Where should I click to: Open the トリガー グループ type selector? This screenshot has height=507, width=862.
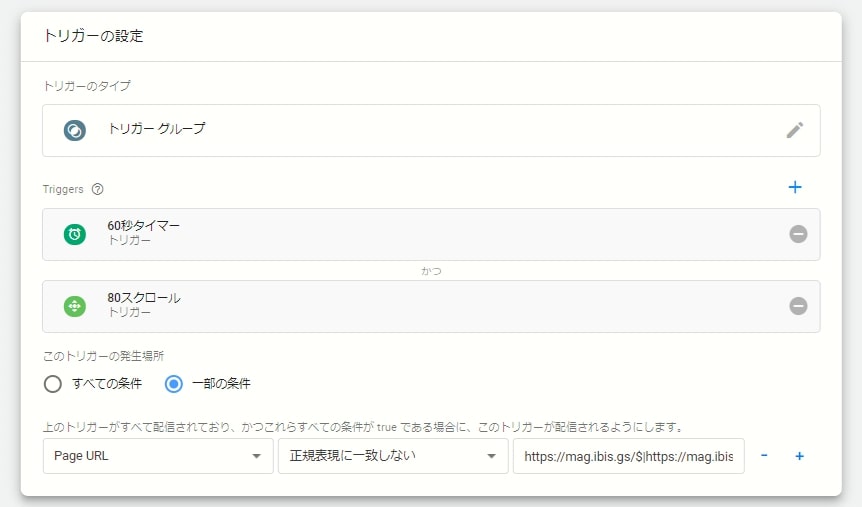click(431, 130)
